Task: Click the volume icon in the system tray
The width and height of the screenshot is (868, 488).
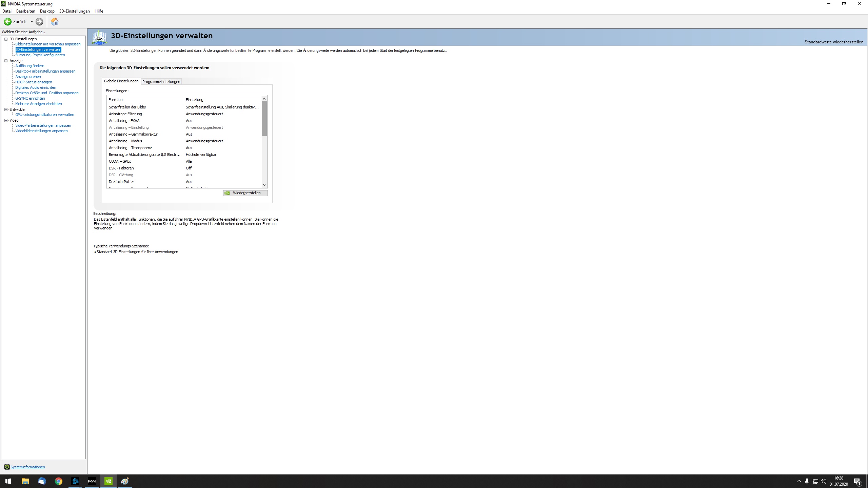Action: point(824,481)
